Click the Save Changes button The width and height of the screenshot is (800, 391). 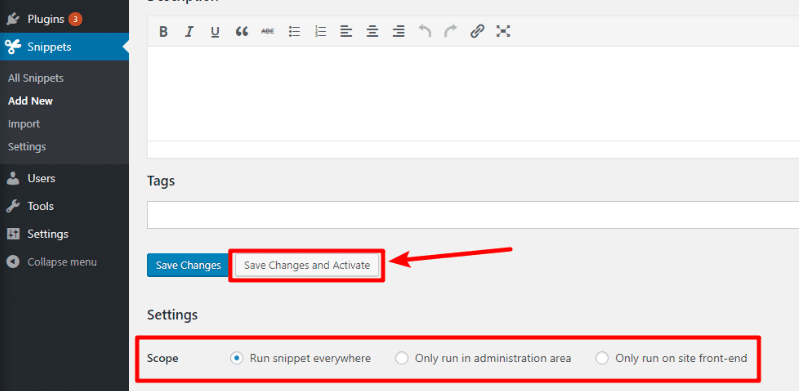pyautogui.click(x=188, y=265)
